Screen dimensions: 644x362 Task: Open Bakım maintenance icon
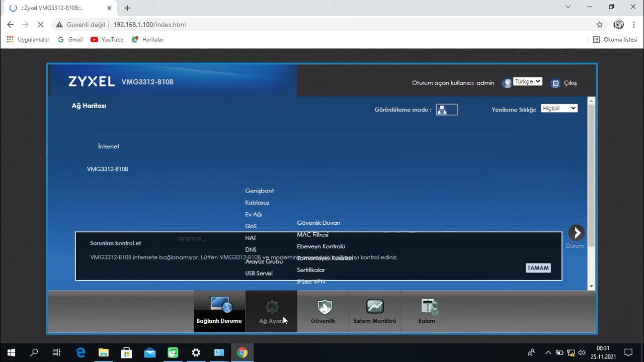coord(429,306)
